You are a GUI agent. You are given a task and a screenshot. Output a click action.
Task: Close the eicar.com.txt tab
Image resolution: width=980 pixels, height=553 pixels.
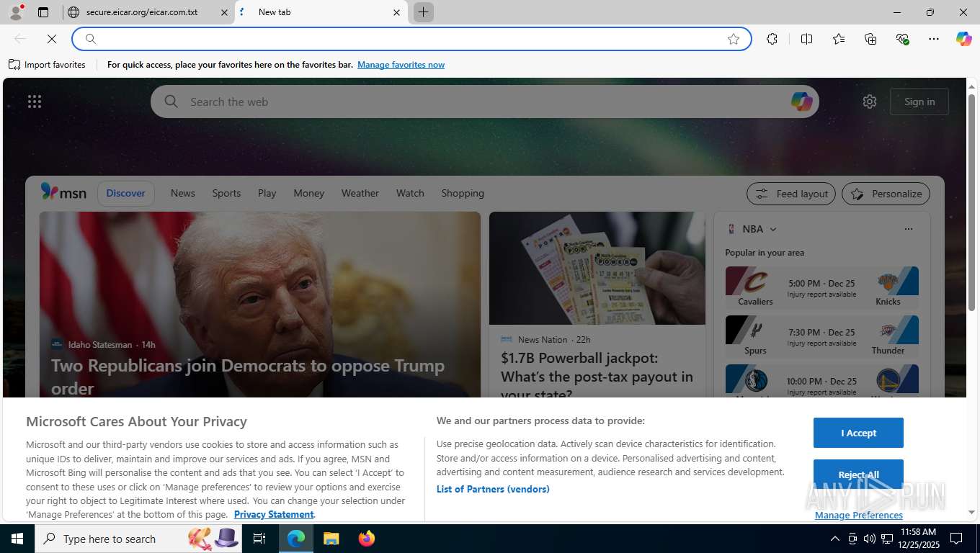pos(224,12)
